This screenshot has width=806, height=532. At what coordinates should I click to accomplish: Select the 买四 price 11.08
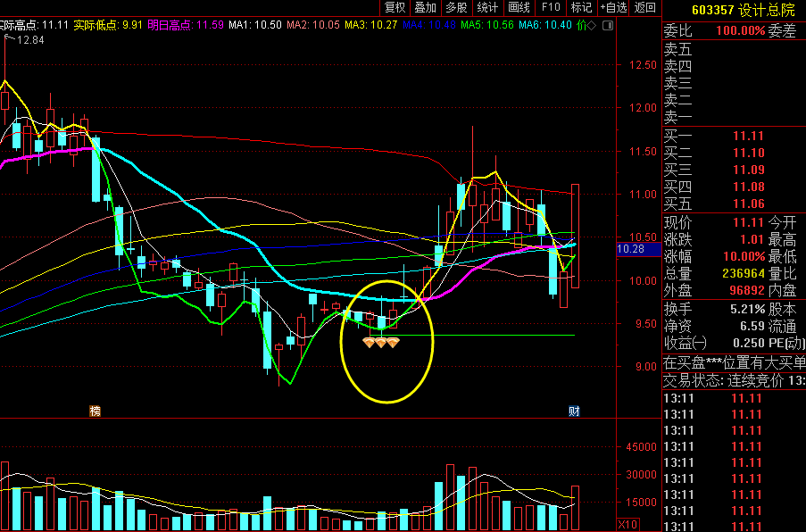pyautogui.click(x=748, y=187)
